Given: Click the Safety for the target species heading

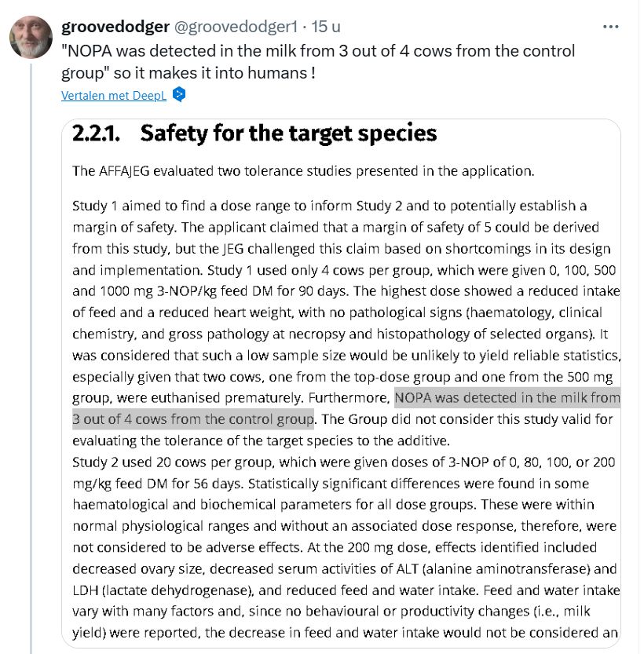Looking at the screenshot, I should [288, 133].
